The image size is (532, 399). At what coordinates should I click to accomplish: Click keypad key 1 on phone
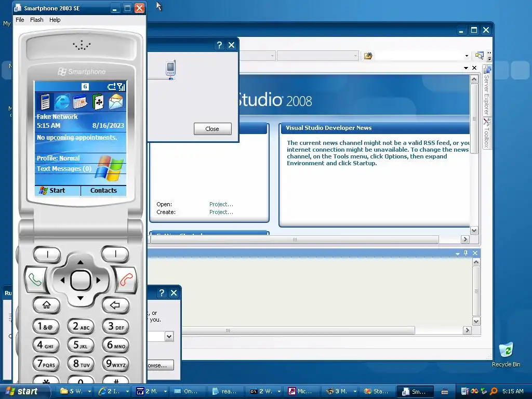click(x=46, y=326)
